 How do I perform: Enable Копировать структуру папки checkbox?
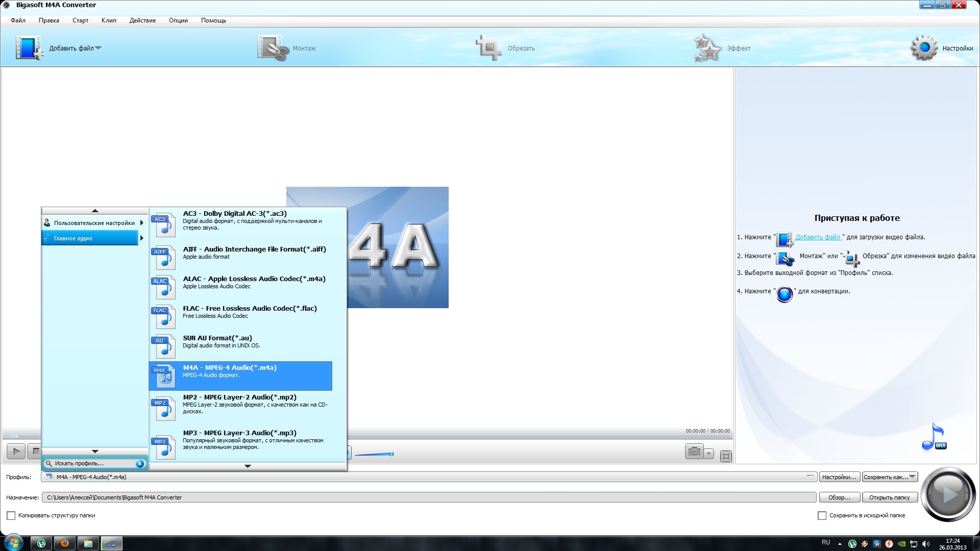[x=11, y=516]
